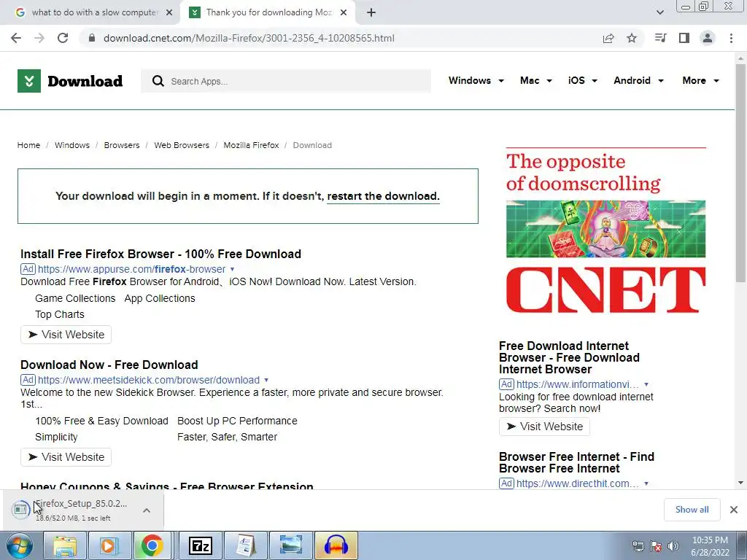This screenshot has width=747, height=560.
Task: Click the browser forward arrow
Action: [39, 38]
